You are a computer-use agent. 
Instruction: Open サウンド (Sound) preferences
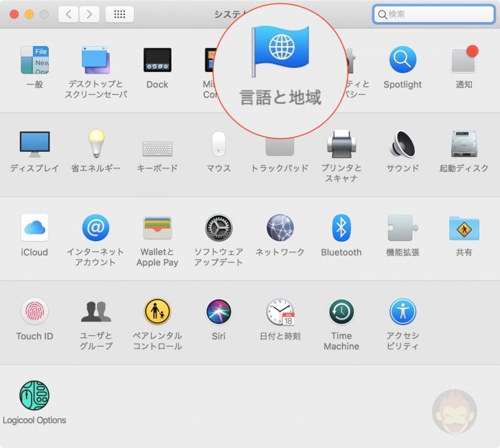point(402,144)
